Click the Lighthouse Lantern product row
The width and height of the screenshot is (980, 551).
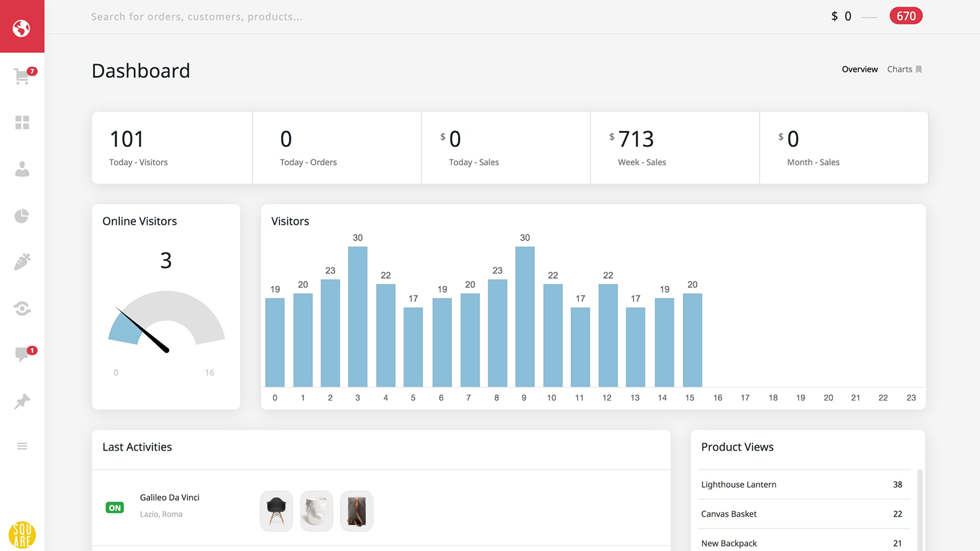click(x=804, y=484)
